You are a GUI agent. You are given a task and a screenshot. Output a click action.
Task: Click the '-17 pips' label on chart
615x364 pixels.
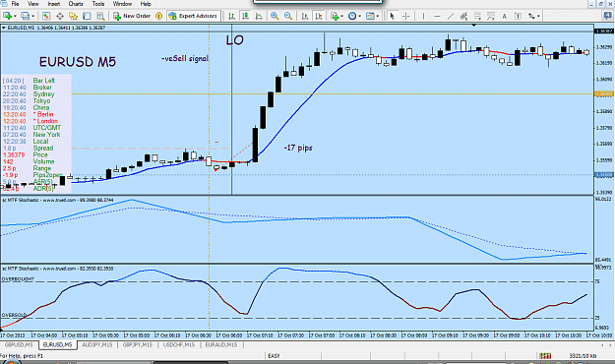coord(298,148)
